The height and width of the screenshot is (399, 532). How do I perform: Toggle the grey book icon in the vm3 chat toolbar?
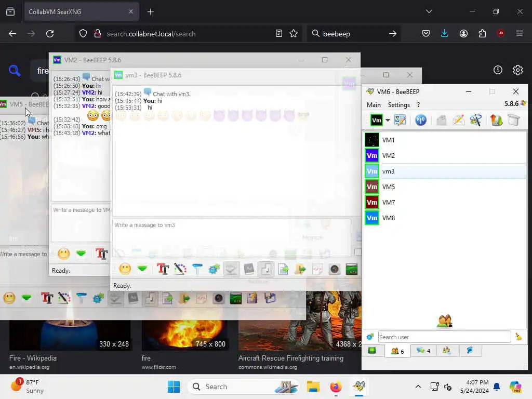[249, 269]
